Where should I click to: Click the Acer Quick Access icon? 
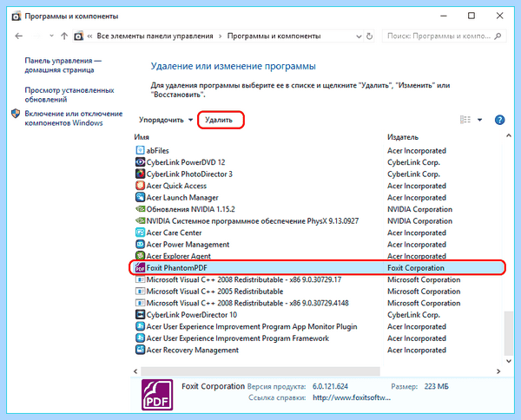[140, 186]
